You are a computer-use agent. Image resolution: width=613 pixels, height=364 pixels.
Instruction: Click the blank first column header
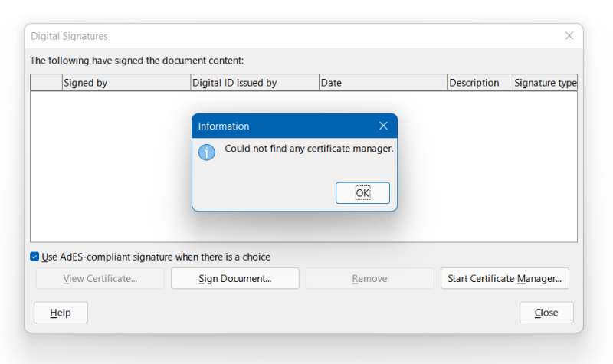point(46,83)
